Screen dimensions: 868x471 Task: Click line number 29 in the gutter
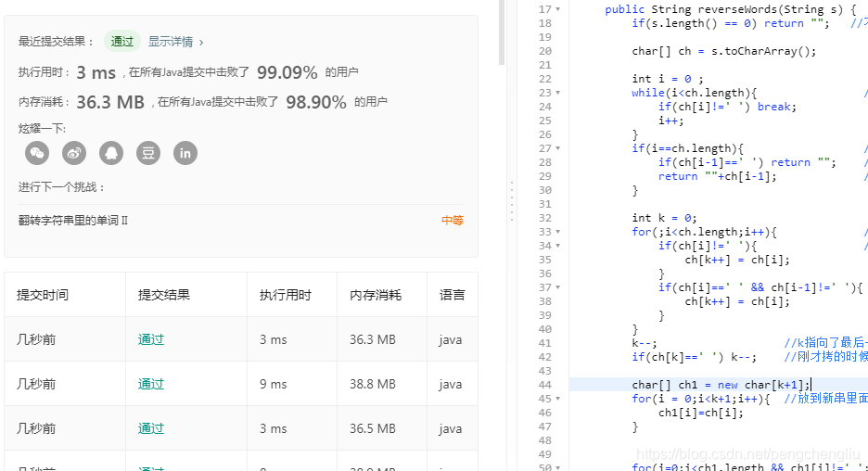pyautogui.click(x=544, y=176)
